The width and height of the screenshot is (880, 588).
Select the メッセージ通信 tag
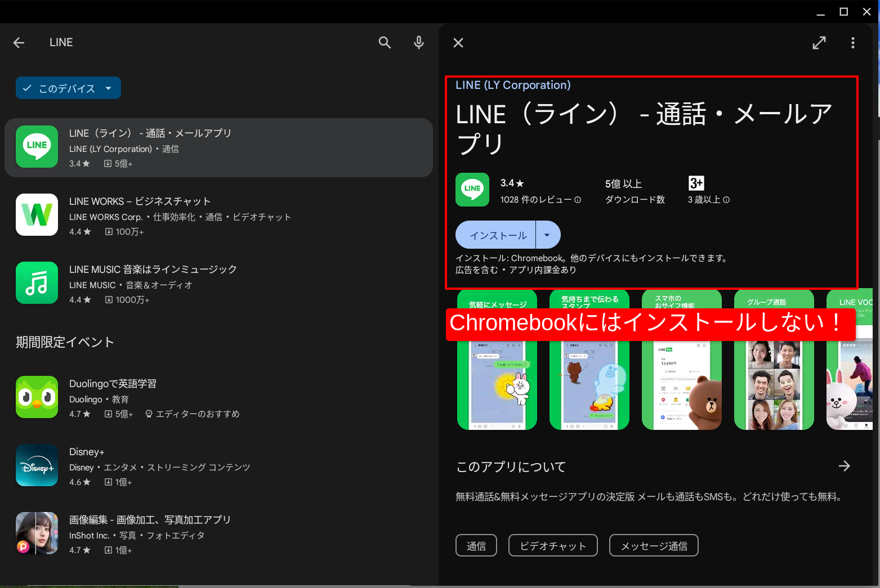[x=654, y=545]
